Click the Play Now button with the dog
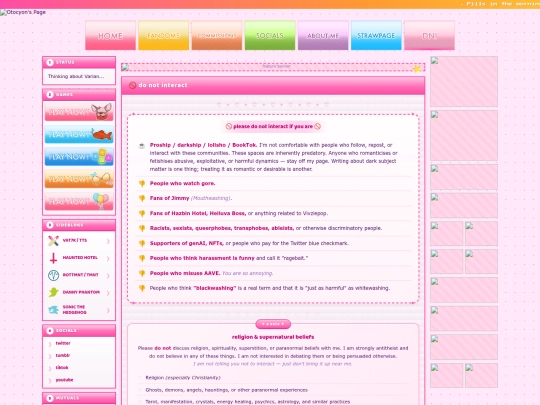This screenshot has width=540, height=405. [79, 112]
